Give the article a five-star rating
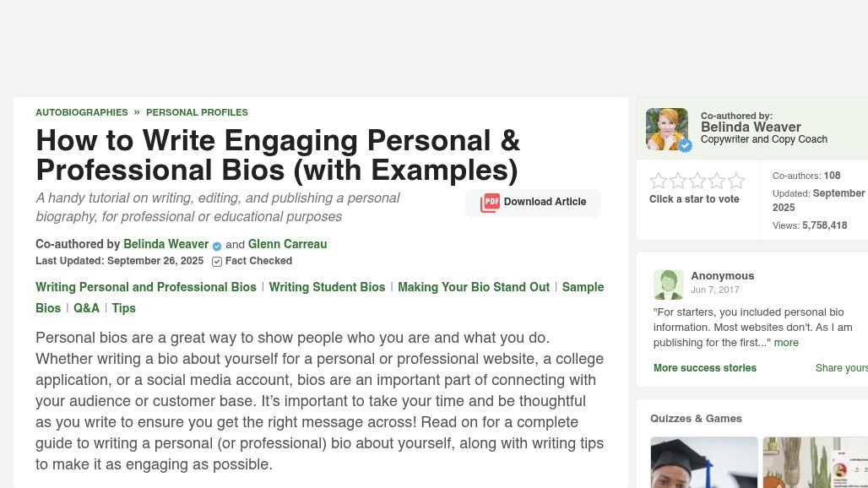Viewport: 868px width, 488px height. point(736,181)
